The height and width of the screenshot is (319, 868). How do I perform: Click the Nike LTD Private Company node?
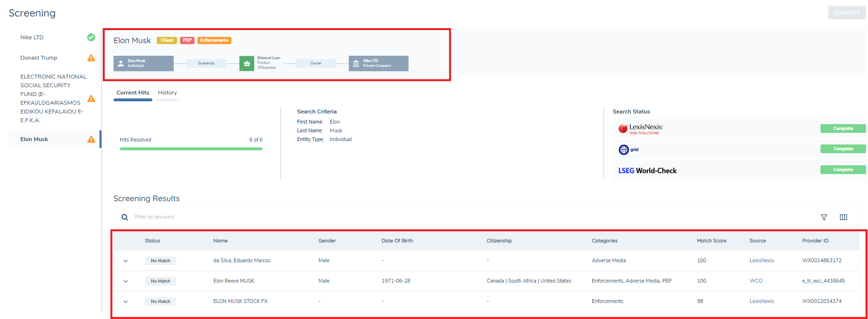point(378,64)
